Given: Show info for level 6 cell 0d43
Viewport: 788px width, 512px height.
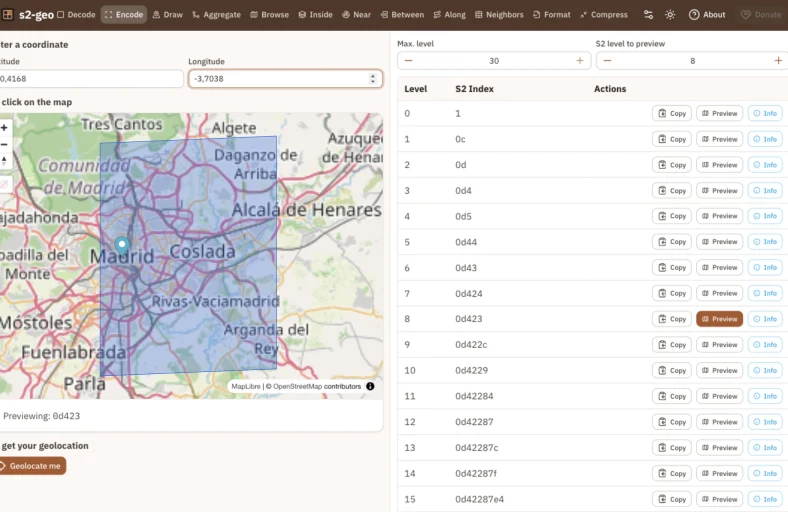Looking at the screenshot, I should 765,267.
